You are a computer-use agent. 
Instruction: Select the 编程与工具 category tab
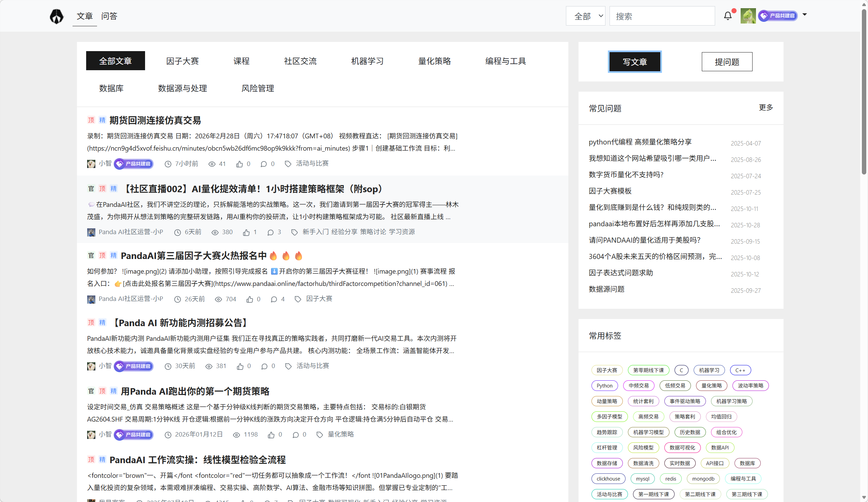click(506, 61)
